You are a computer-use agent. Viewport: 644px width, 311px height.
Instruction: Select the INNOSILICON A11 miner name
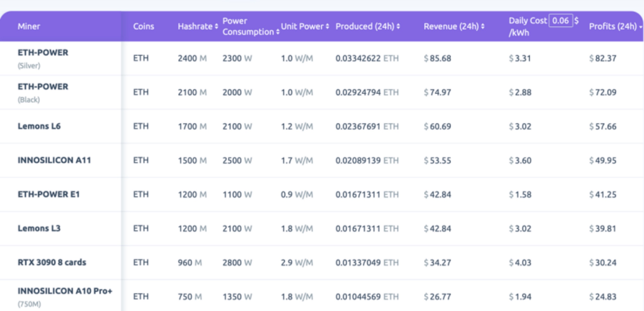point(54,160)
